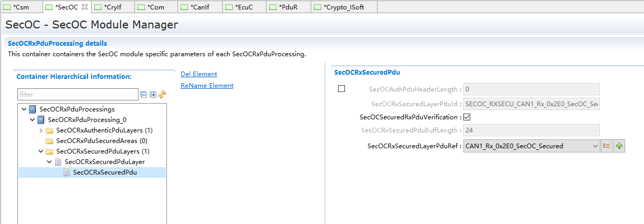The image size is (644, 224).
Task: Click the ReName Element link
Action: click(x=206, y=86)
